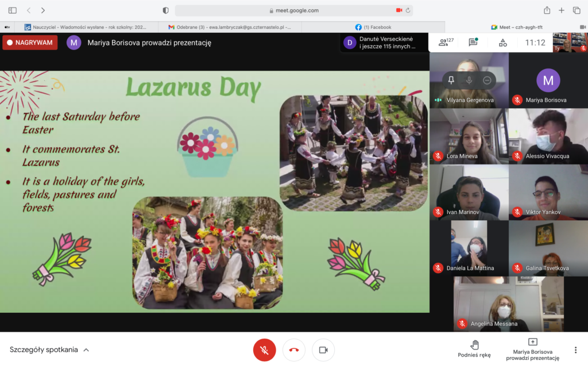
Task: Remove Vilyana Gergenova using minus icon
Action: pyautogui.click(x=487, y=80)
